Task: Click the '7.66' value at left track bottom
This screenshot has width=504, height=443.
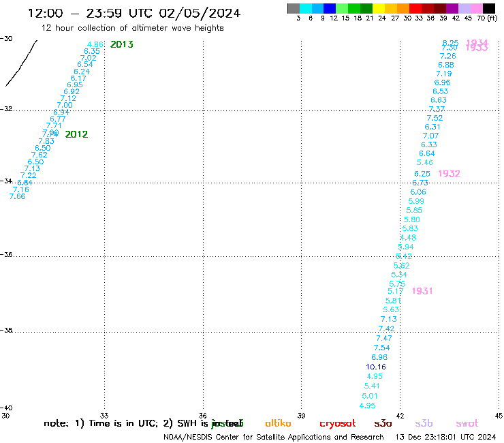Action: [x=17, y=196]
